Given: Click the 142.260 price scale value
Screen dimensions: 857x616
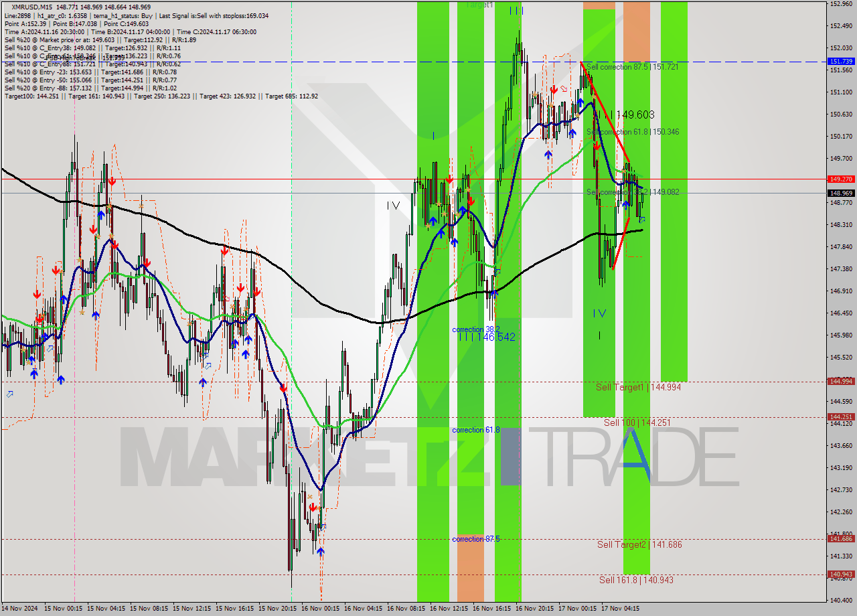Looking at the screenshot, I should (x=841, y=512).
